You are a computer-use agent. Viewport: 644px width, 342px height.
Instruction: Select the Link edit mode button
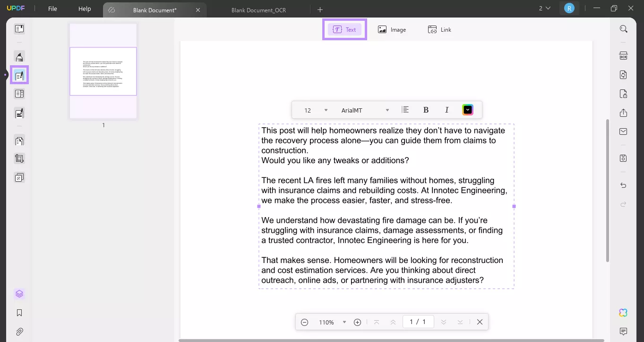439,29
